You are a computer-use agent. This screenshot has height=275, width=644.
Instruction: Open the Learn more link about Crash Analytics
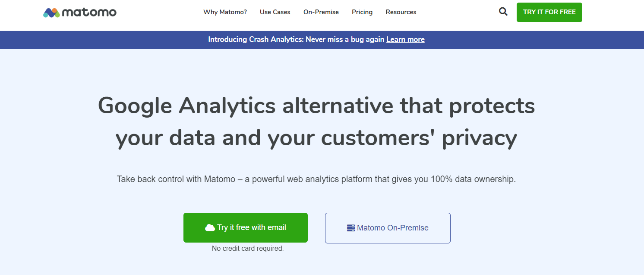[x=405, y=39]
